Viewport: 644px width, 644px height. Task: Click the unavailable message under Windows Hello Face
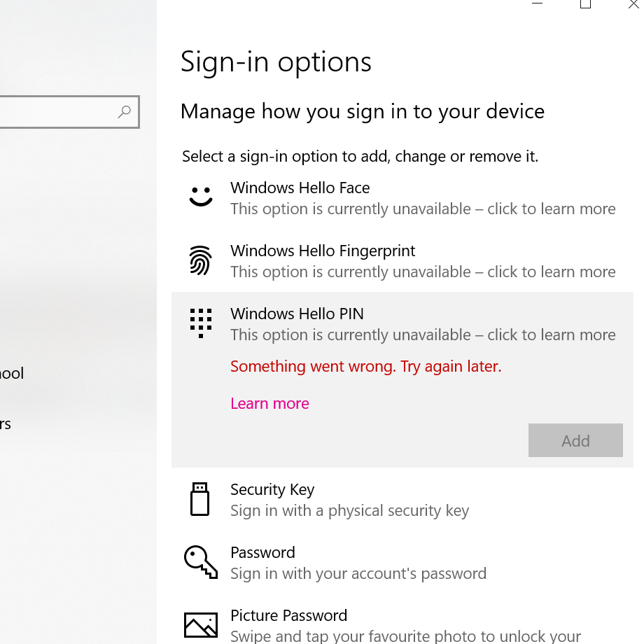point(423,209)
